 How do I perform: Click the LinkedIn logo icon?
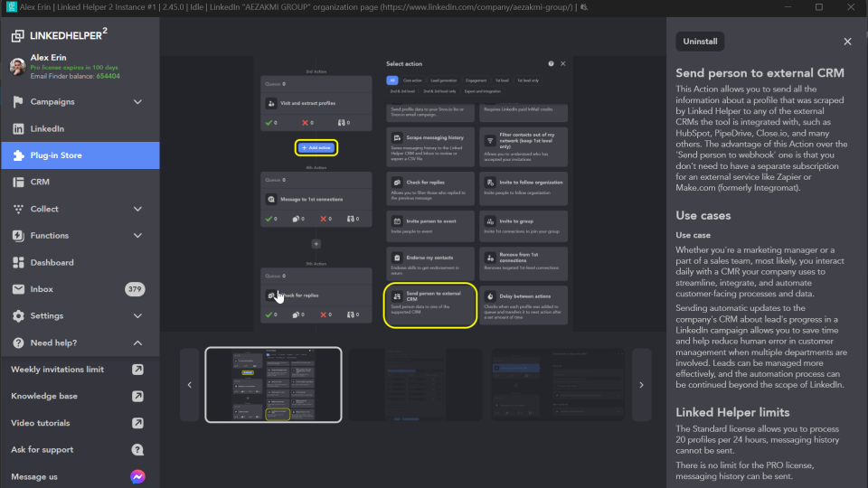click(18, 129)
